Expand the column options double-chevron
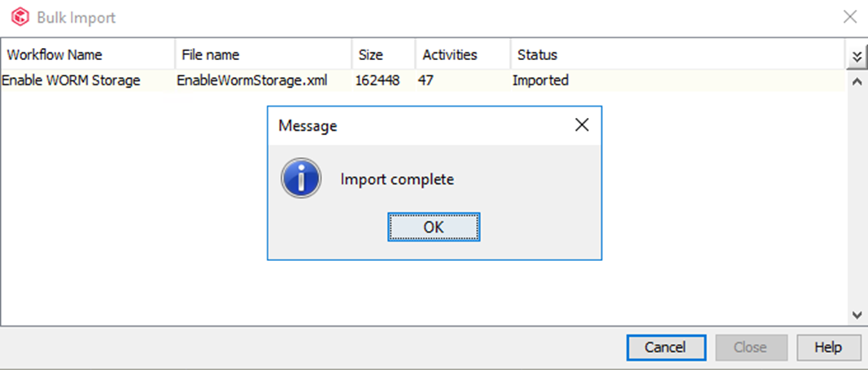The image size is (868, 370). [856, 56]
